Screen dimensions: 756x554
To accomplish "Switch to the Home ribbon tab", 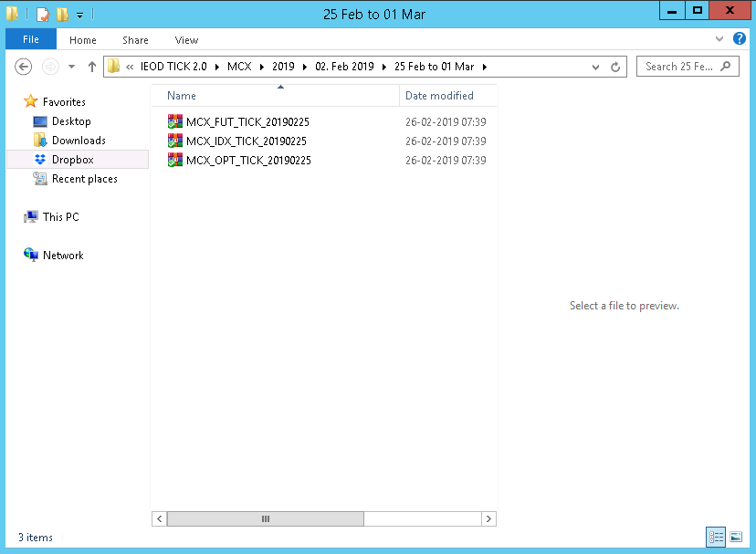I will [x=82, y=40].
